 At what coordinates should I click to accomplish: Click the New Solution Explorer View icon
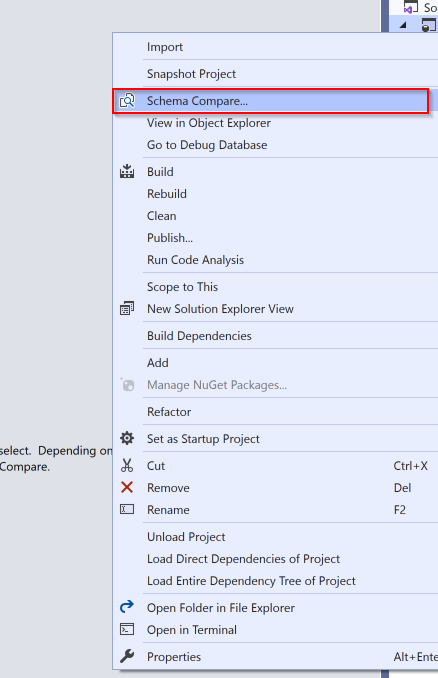pyautogui.click(x=127, y=309)
